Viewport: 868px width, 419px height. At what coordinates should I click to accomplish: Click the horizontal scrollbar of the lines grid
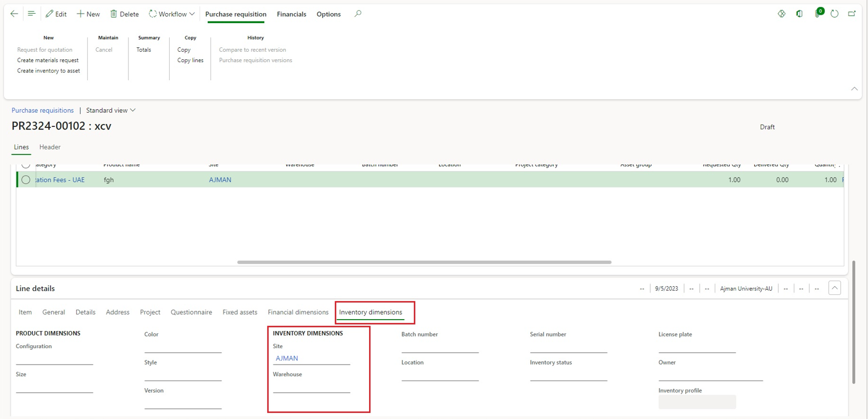(x=424, y=262)
